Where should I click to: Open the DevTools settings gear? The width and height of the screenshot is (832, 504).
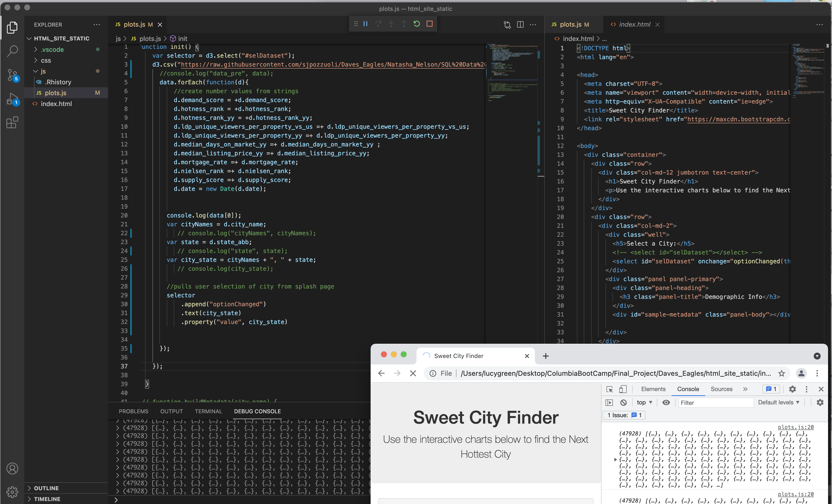(x=792, y=389)
